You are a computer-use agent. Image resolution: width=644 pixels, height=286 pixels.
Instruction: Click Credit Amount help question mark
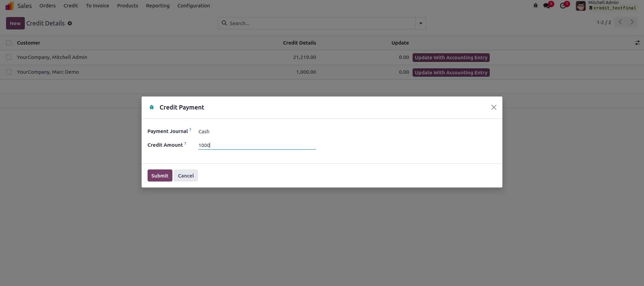pos(185,143)
